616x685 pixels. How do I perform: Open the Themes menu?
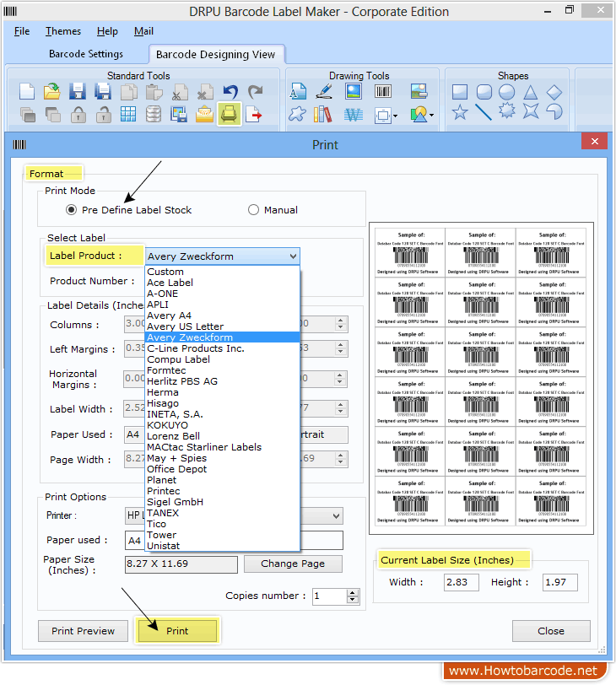click(x=63, y=31)
